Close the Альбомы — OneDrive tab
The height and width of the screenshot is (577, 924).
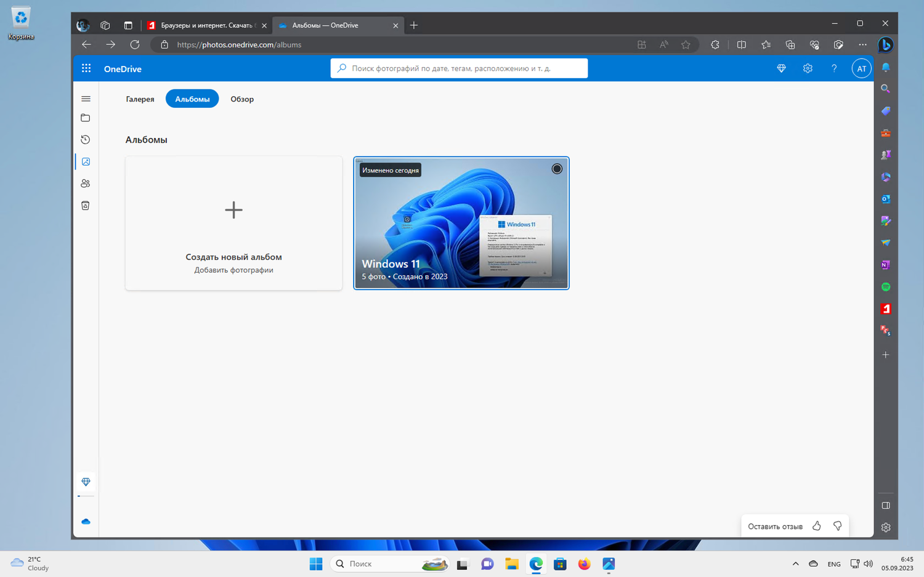395,26
